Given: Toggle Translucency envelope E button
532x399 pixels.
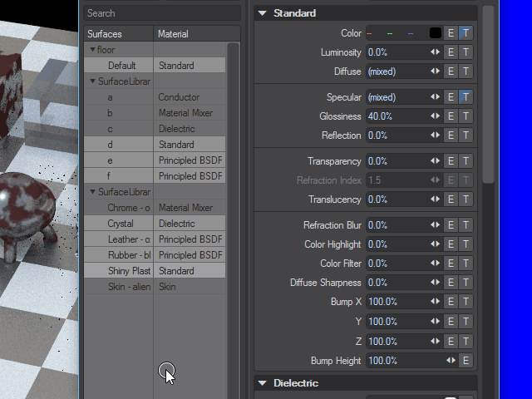Looking at the screenshot, I should coord(451,199).
